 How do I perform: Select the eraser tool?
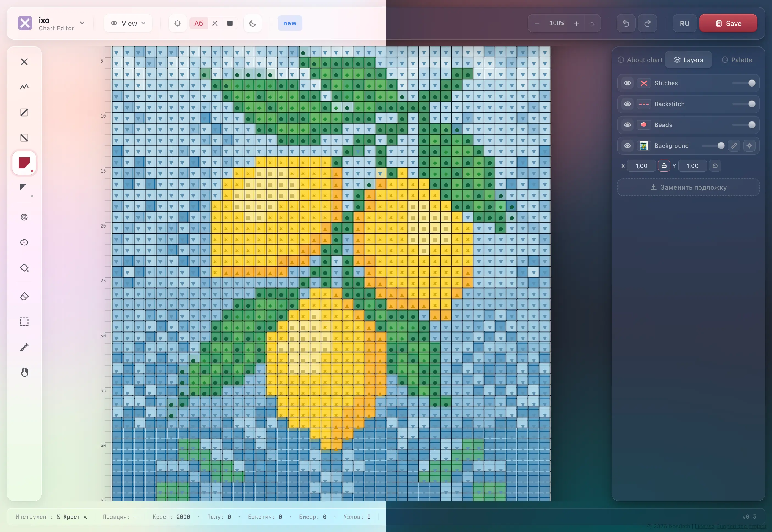pyautogui.click(x=24, y=296)
